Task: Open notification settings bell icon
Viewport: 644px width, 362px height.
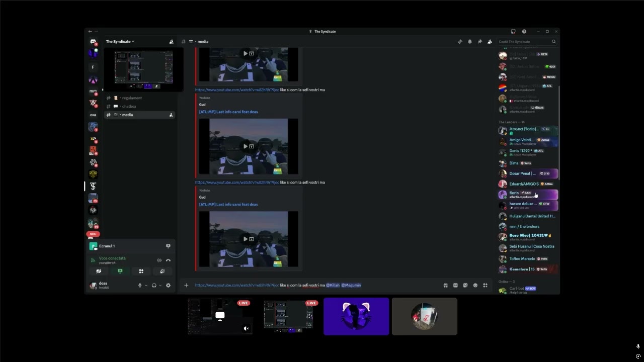Action: (470, 42)
